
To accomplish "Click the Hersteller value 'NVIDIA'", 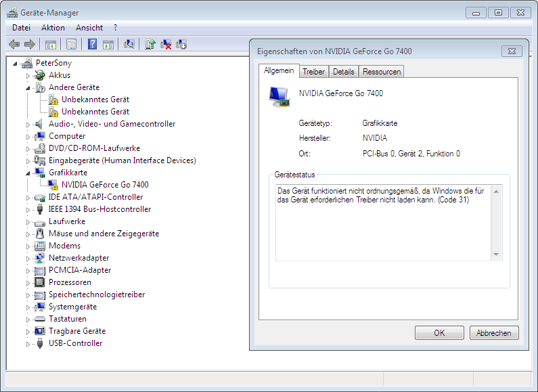I will click(375, 138).
